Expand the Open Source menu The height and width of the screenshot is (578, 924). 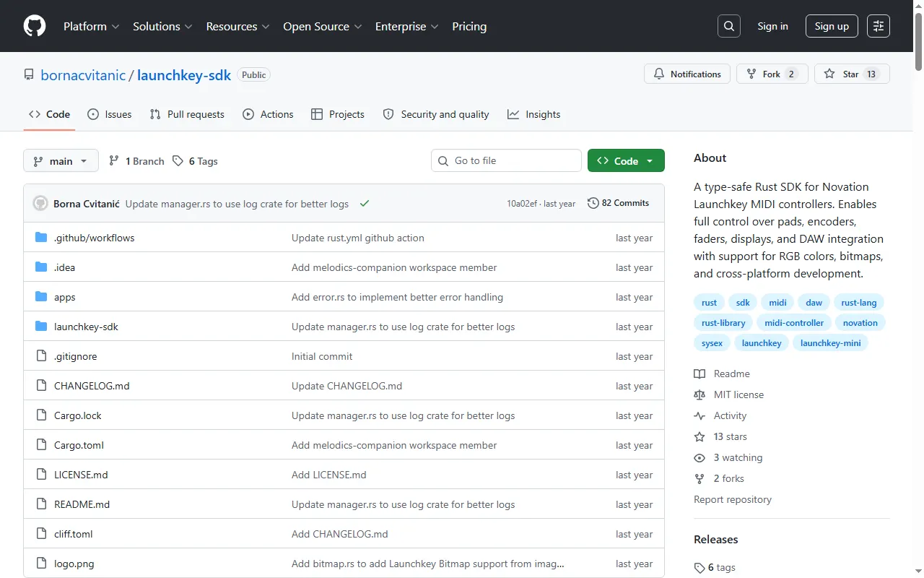click(323, 26)
